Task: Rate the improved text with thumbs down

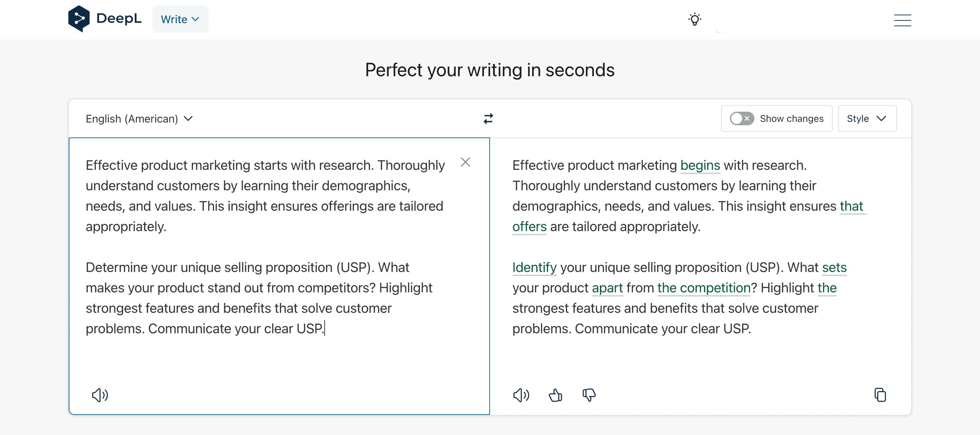Action: click(x=588, y=395)
